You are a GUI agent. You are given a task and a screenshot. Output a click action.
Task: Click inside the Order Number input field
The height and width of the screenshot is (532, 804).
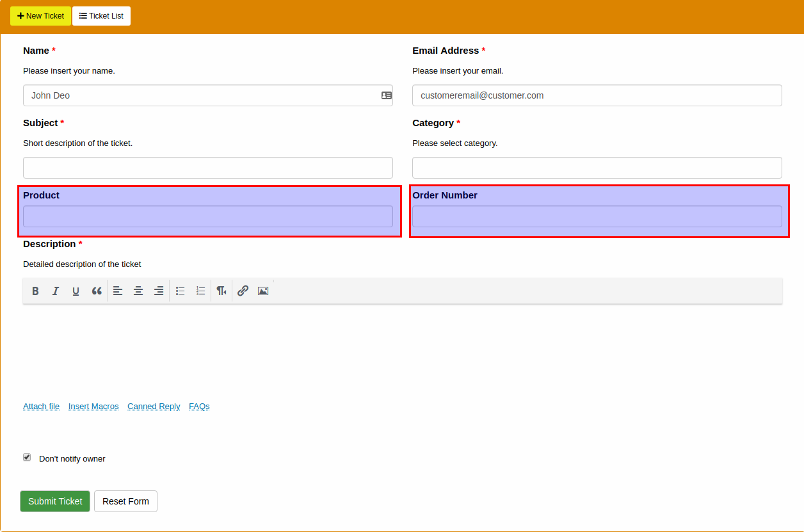[x=597, y=216]
